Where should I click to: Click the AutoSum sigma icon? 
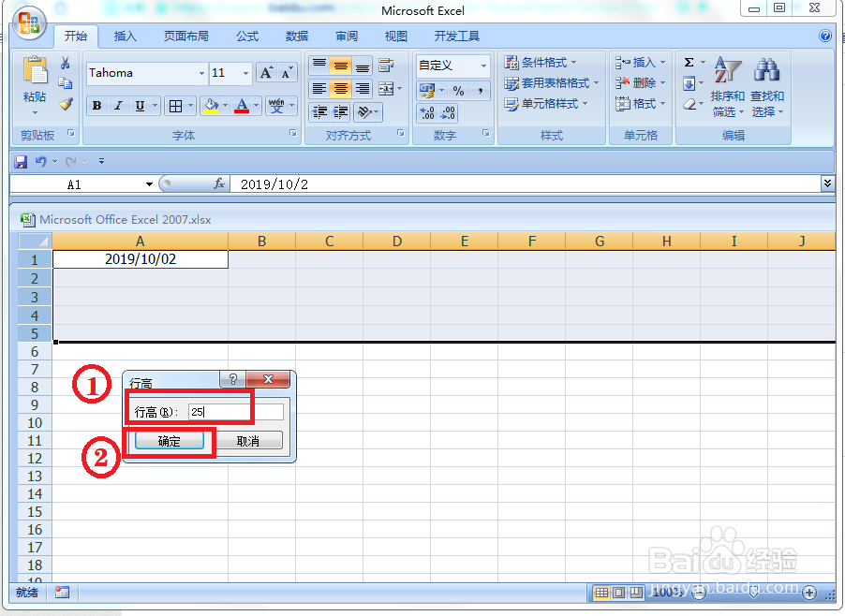689,63
